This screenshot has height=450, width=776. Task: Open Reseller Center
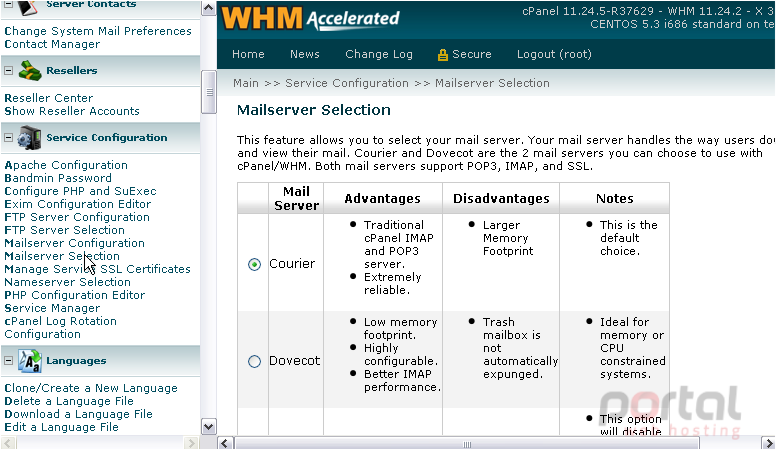48,98
